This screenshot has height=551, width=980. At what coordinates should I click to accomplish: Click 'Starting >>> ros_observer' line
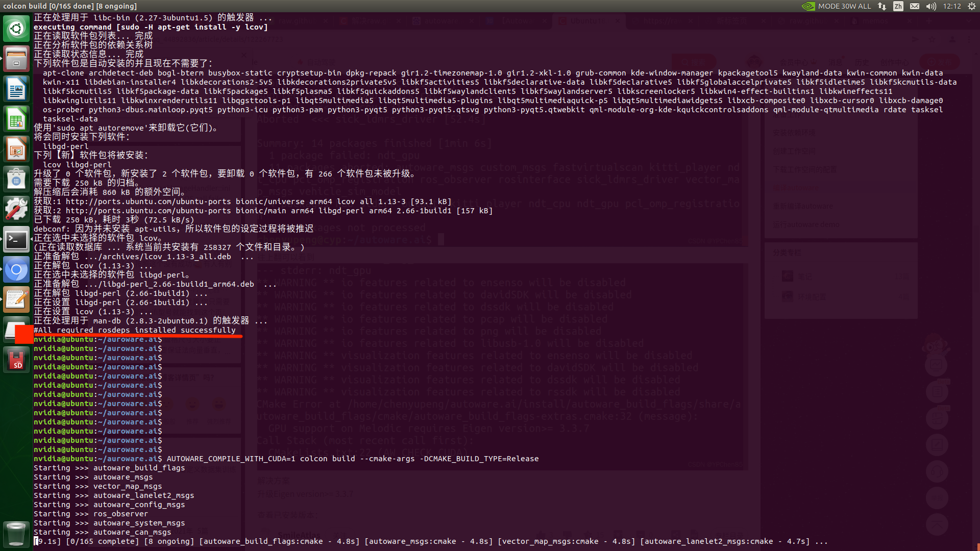pos(91,514)
